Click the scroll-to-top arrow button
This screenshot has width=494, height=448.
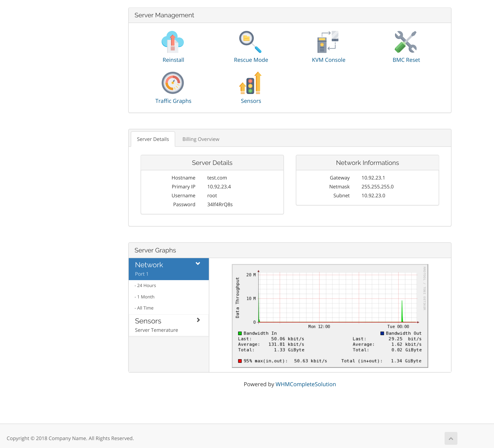tap(451, 438)
